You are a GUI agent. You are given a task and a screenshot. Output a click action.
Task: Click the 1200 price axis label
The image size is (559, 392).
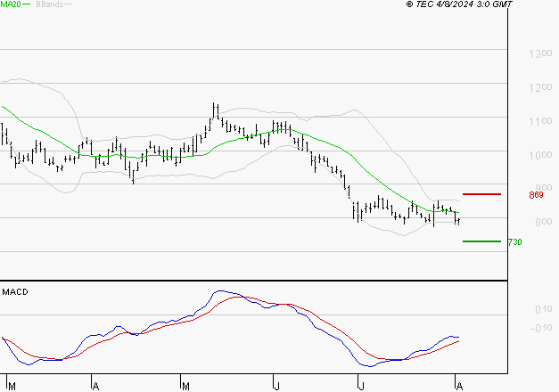click(x=540, y=87)
